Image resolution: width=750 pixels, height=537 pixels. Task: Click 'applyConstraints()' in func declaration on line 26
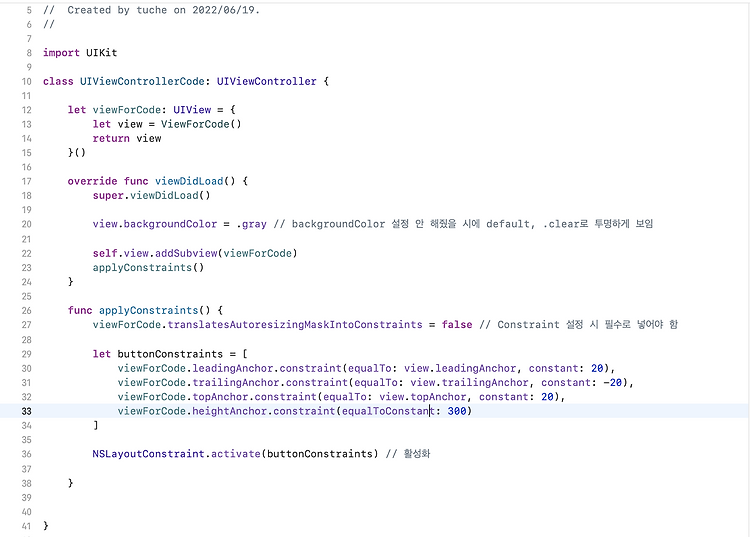tap(154, 310)
